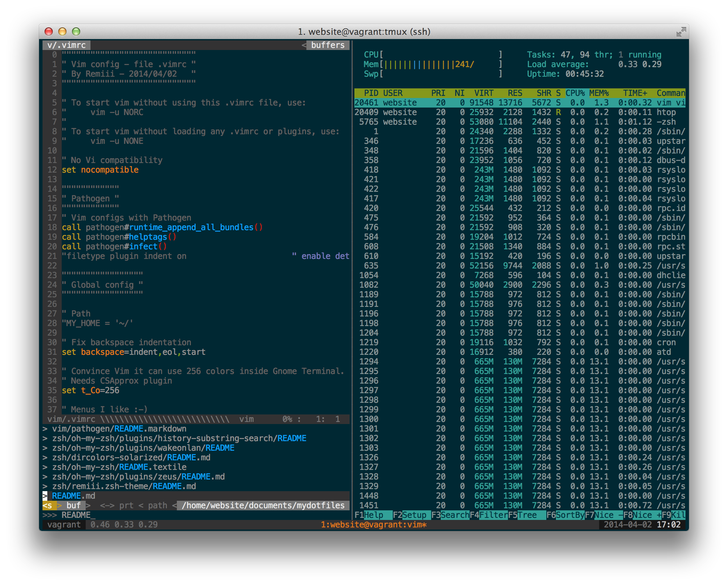Select process 1219 cron row
Image resolution: width=728 pixels, height=585 pixels.
point(520,343)
